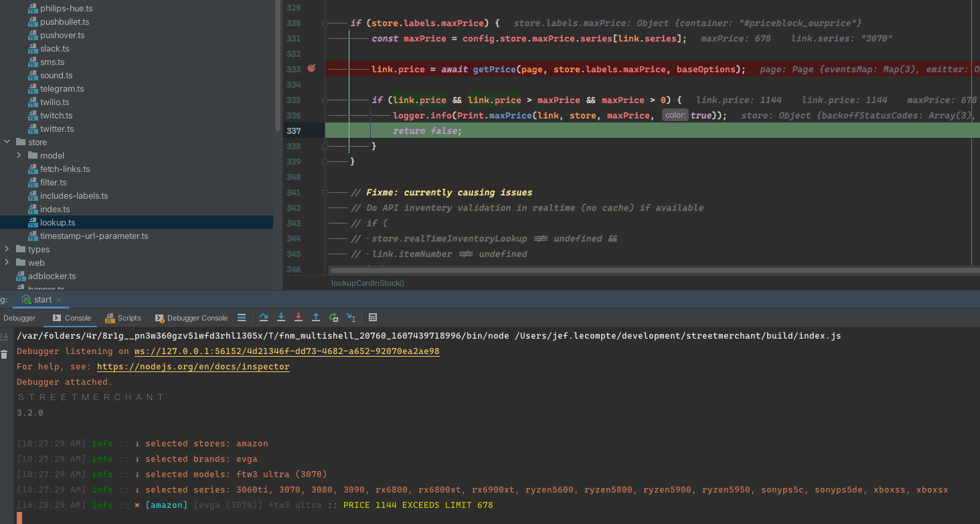Click the JS icon of the Scripts tab
The image size is (980, 524).
tap(110, 318)
